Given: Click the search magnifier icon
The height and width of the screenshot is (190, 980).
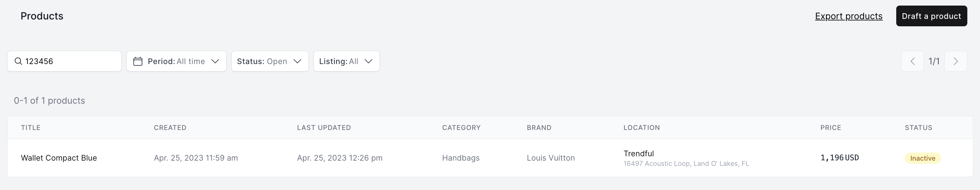Looking at the screenshot, I should [18, 61].
